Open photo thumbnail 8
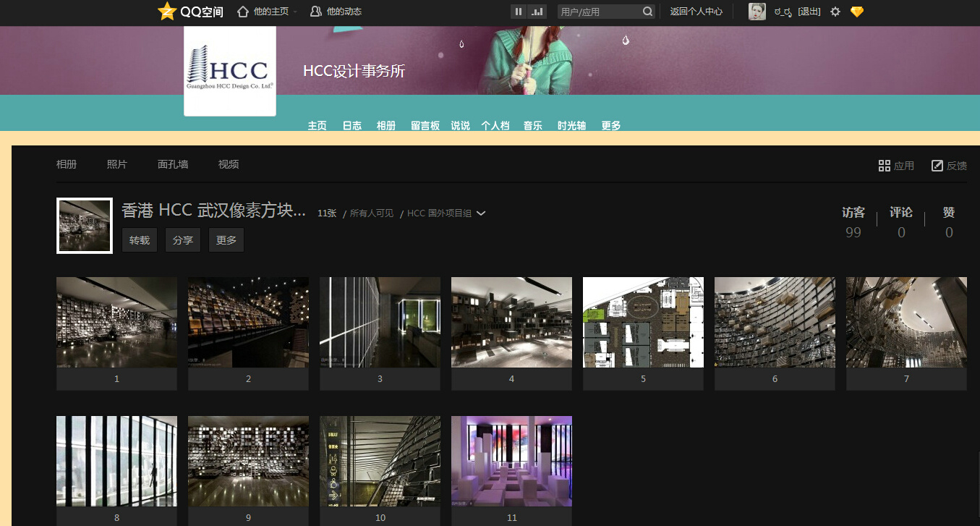 (x=116, y=461)
